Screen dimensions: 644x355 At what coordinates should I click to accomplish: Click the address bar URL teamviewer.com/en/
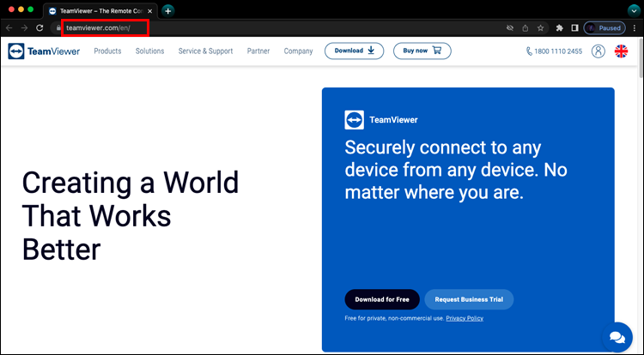(x=98, y=28)
